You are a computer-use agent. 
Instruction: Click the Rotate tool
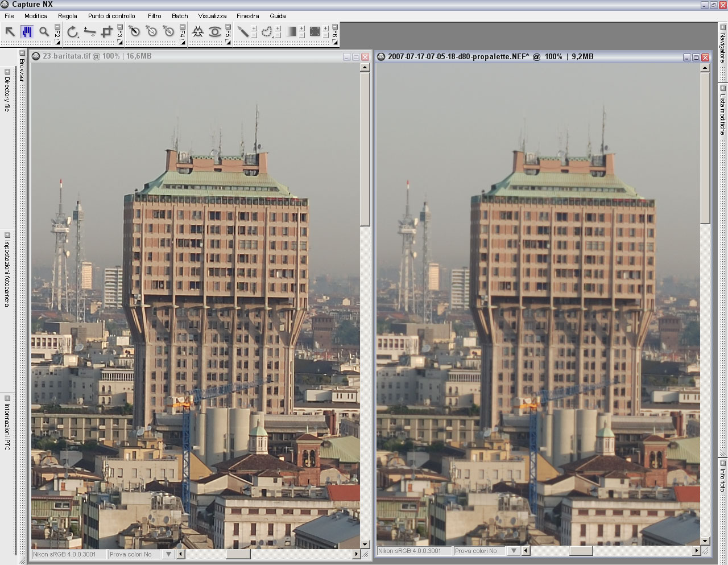point(72,32)
